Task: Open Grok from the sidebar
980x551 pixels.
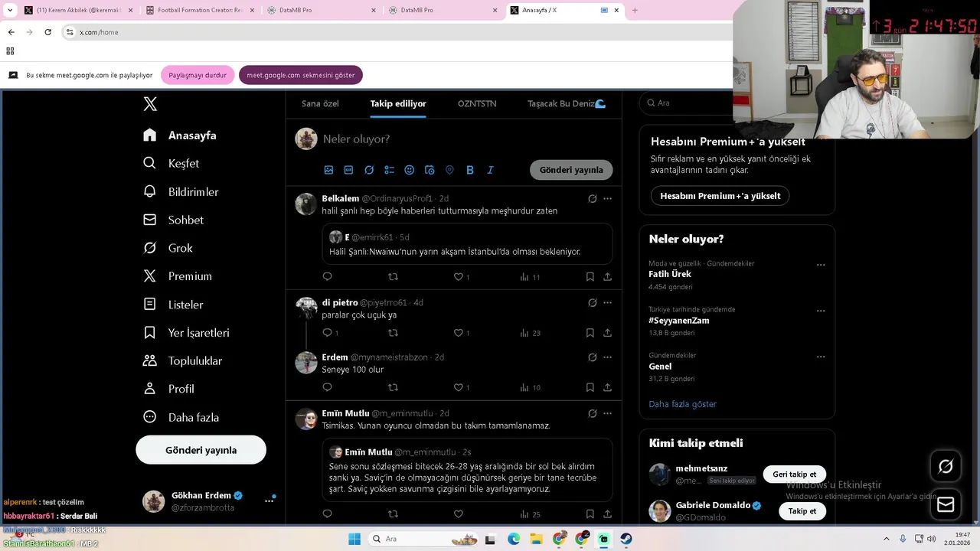Action: click(168, 249)
